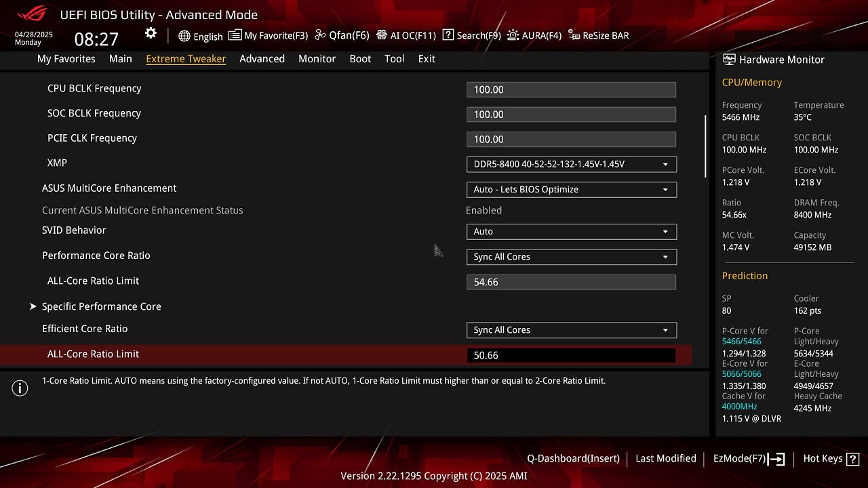Image resolution: width=868 pixels, height=488 pixels.
Task: Open AURA(F4) lighting options
Action: 534,35
